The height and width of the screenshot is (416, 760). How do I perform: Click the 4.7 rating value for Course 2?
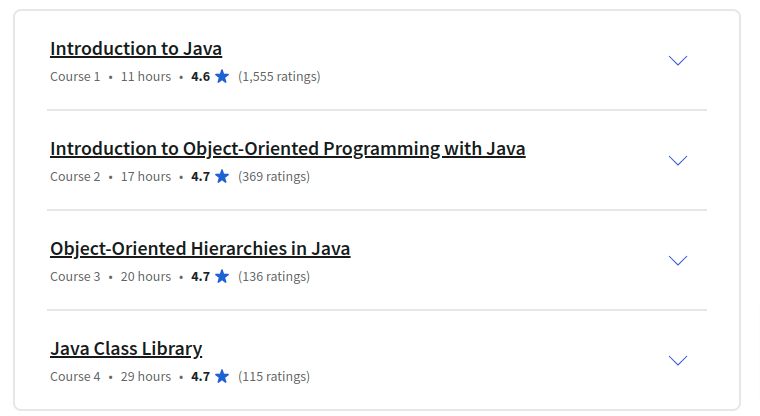[201, 176]
